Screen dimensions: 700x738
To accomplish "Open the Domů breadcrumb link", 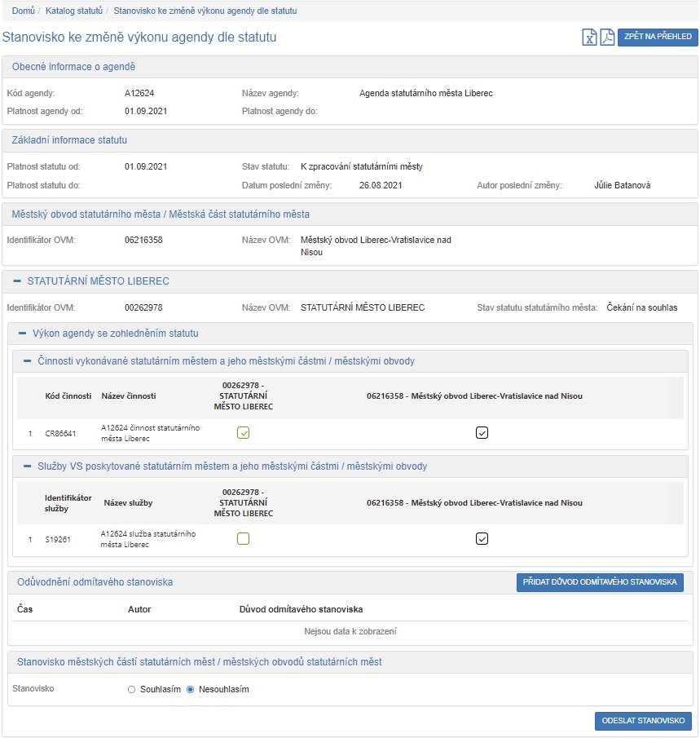I will [x=23, y=11].
